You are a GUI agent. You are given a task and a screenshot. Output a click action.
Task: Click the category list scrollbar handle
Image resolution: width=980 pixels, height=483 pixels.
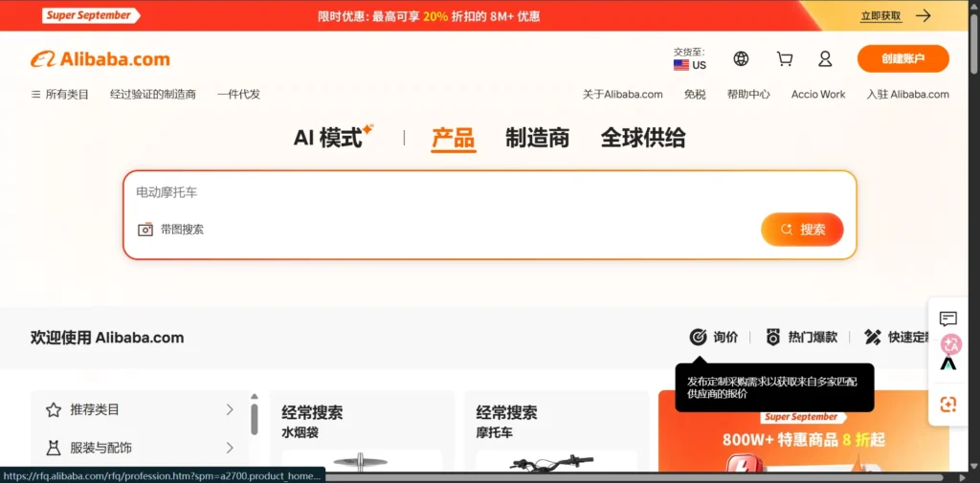click(255, 419)
